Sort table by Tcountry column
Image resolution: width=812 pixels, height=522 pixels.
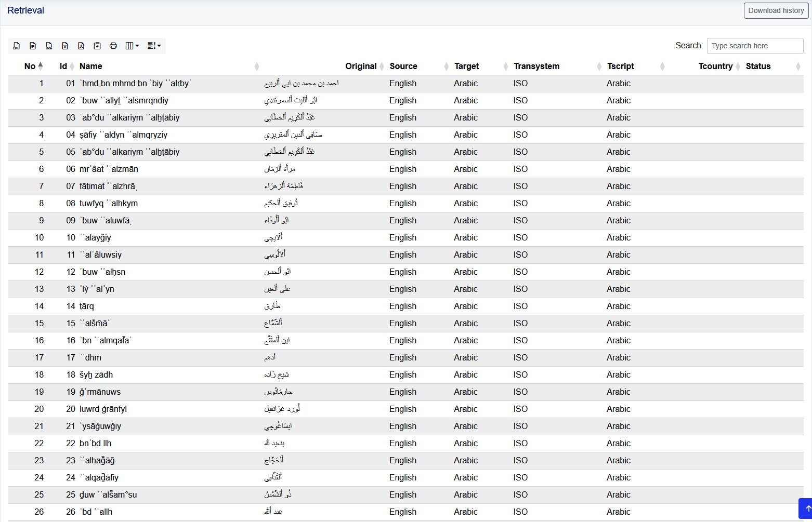click(x=719, y=66)
